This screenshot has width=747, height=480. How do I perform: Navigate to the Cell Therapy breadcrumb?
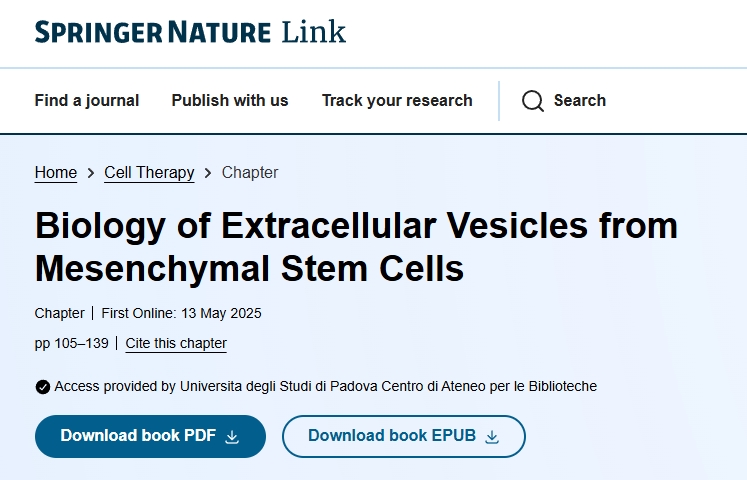149,173
